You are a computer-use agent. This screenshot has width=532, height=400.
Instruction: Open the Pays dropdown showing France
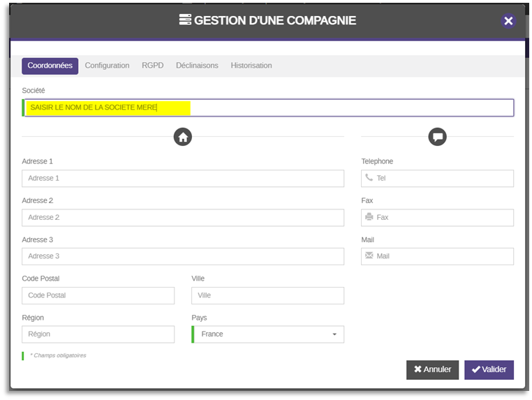tap(268, 334)
